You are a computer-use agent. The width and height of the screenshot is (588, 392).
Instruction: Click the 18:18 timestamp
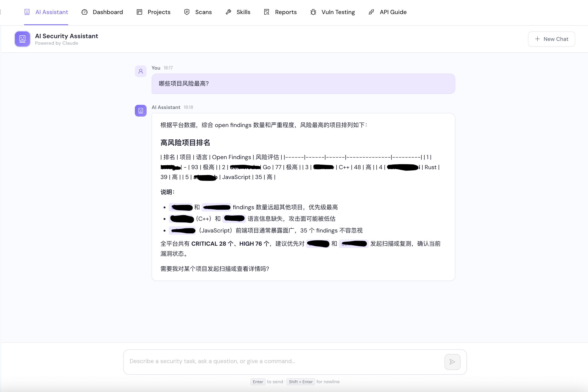(188, 107)
